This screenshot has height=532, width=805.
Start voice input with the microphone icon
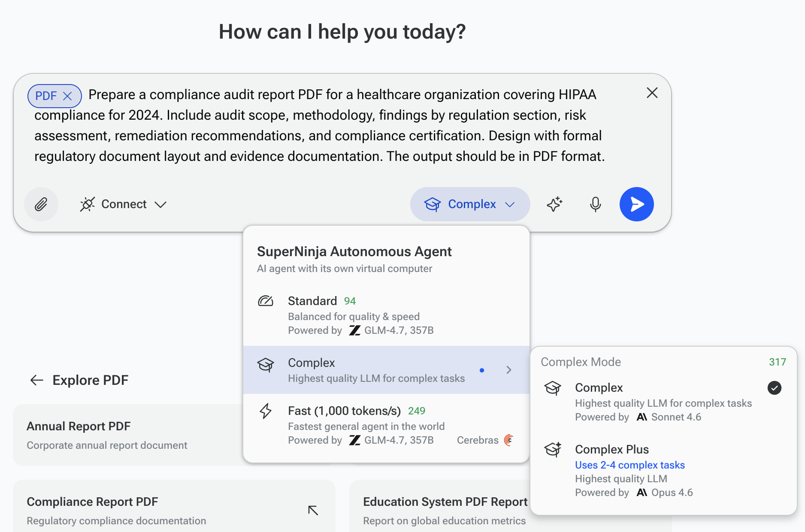pyautogui.click(x=595, y=204)
